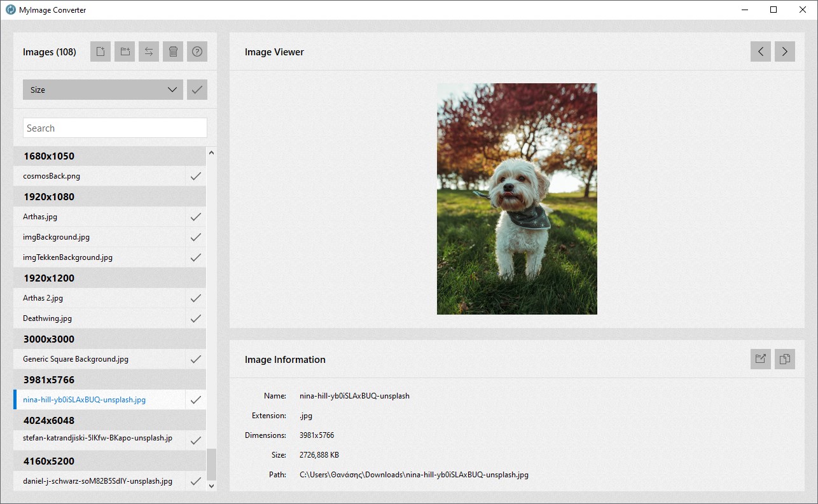The image size is (818, 504).
Task: Select Arthas 2.jpg in the list
Action: (x=100, y=298)
